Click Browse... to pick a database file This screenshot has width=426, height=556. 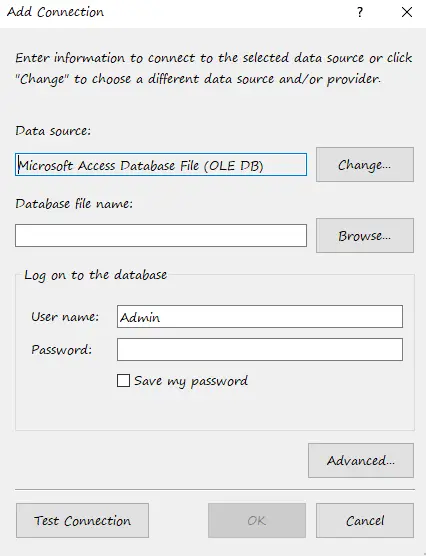tap(365, 235)
